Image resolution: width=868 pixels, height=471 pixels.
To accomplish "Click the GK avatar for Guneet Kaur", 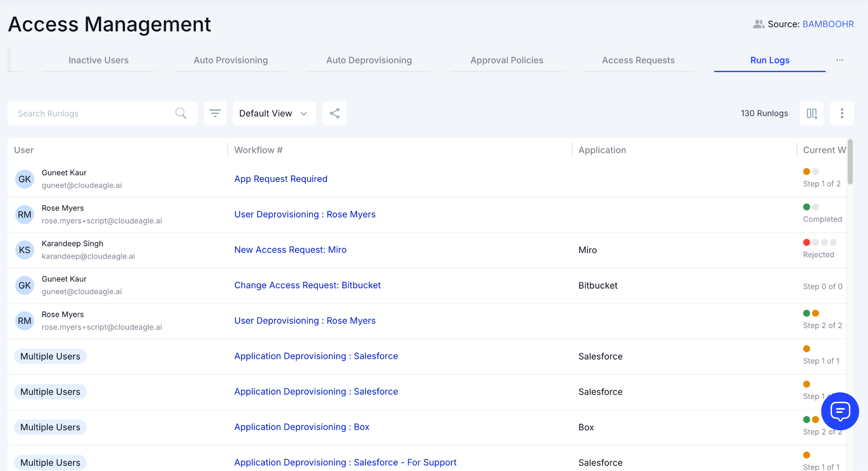I will [x=25, y=179].
